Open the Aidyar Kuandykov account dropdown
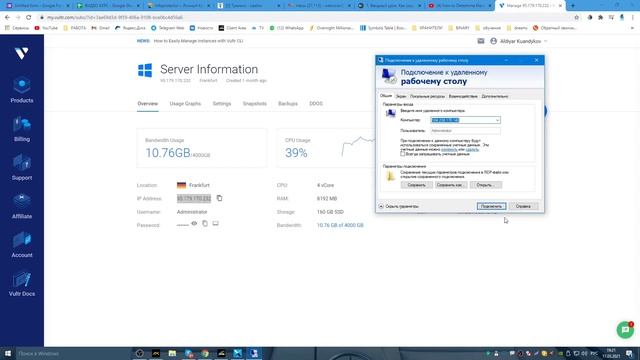This screenshot has height=360, width=640. [518, 41]
